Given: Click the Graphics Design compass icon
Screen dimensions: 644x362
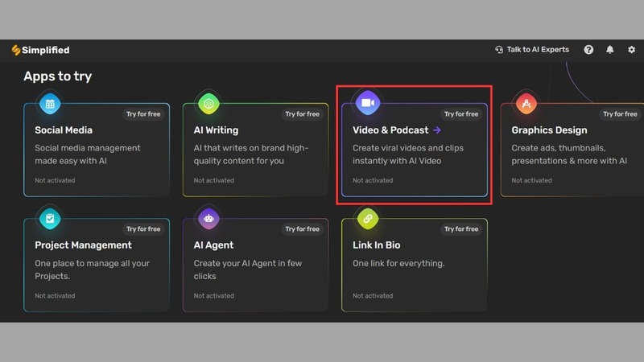Looking at the screenshot, I should [x=526, y=104].
